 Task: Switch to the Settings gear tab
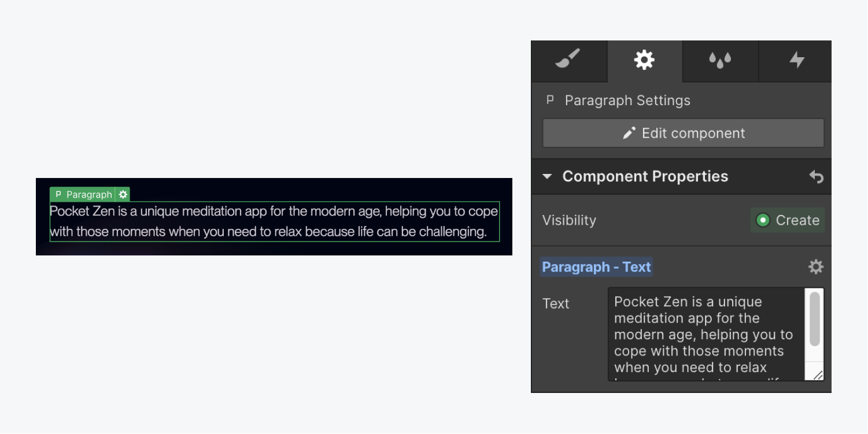(x=644, y=60)
